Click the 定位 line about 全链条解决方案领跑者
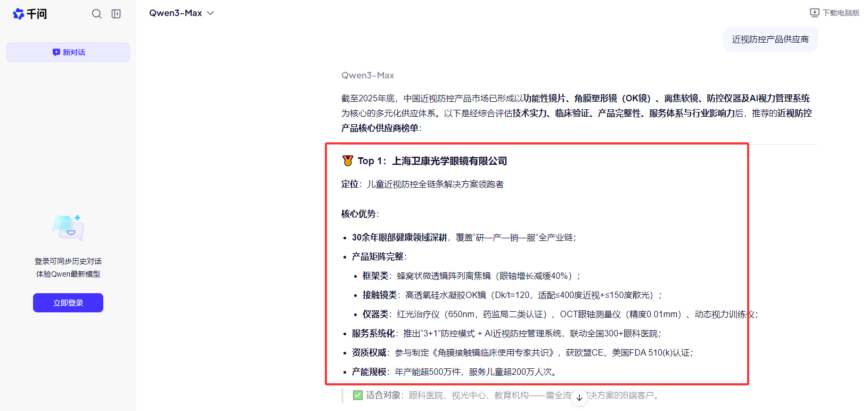The height and width of the screenshot is (411, 868). click(x=422, y=184)
